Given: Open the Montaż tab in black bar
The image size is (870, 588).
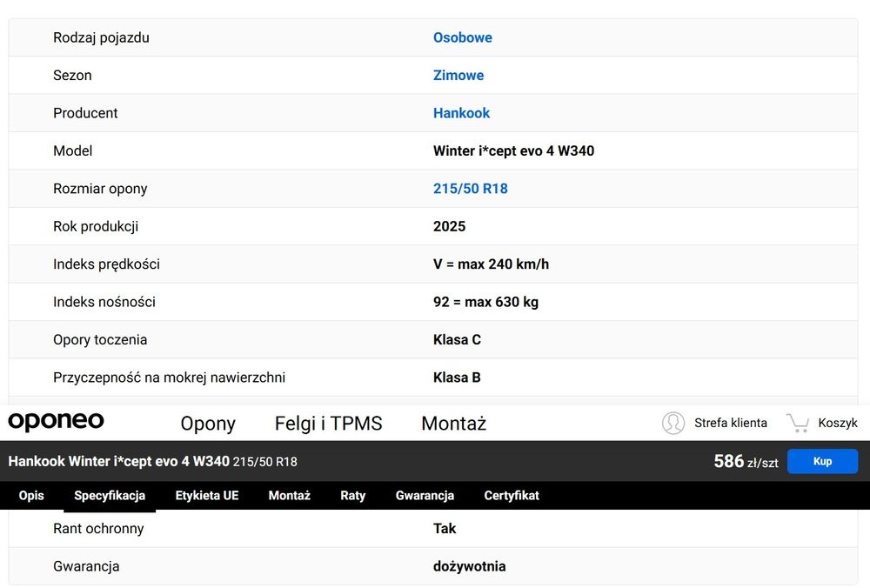Looking at the screenshot, I should (289, 495).
